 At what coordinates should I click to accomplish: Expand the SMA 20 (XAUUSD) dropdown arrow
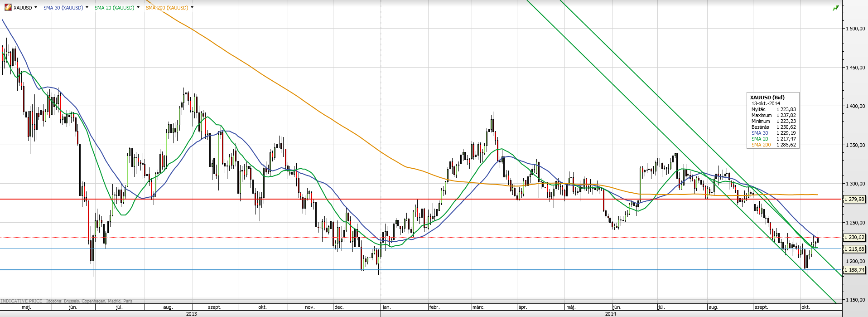[x=138, y=7]
